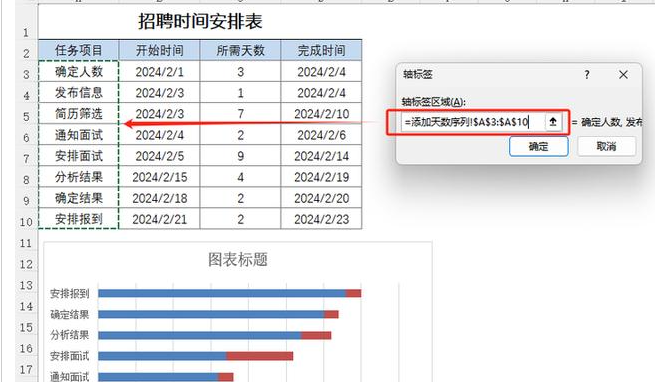Select the 开始时间 header cell
This screenshot has width=670, height=382.
[159, 50]
